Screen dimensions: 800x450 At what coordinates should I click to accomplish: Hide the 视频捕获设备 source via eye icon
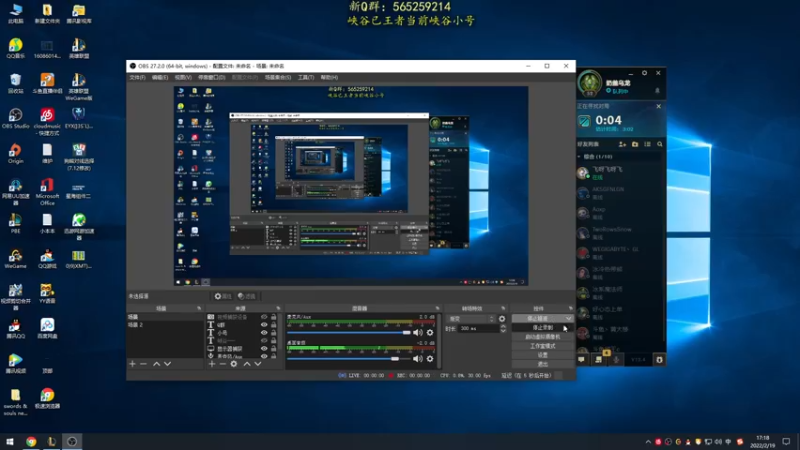(264, 317)
